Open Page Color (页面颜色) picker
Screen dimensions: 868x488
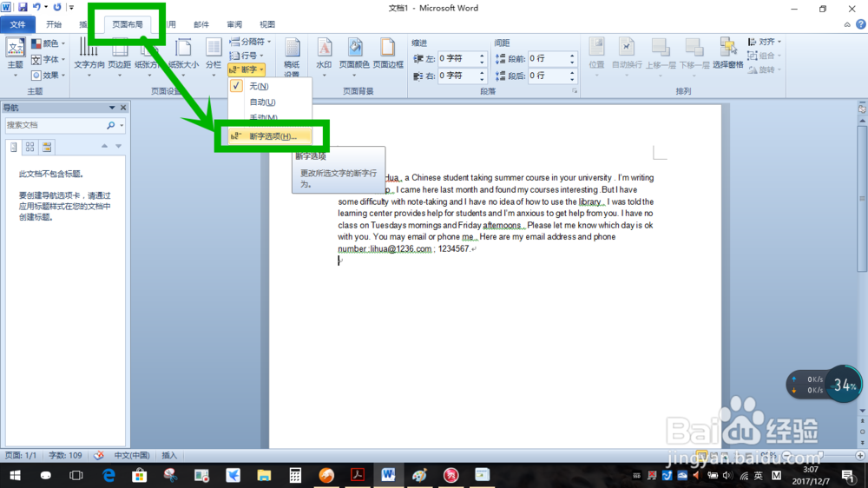coord(354,57)
